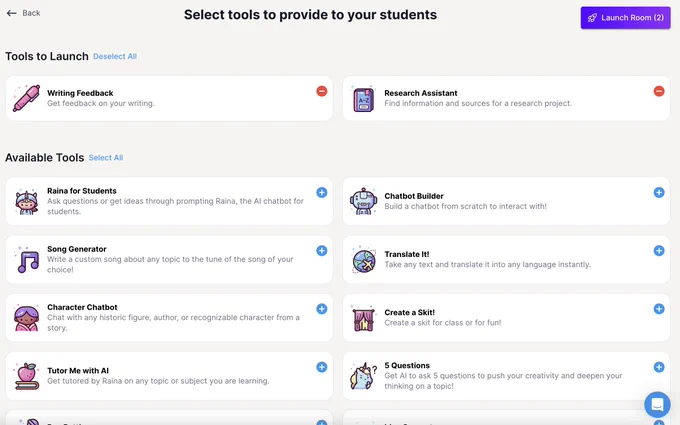Remove Research Assistant with its red minus
The height and width of the screenshot is (425, 680).
[x=659, y=91]
